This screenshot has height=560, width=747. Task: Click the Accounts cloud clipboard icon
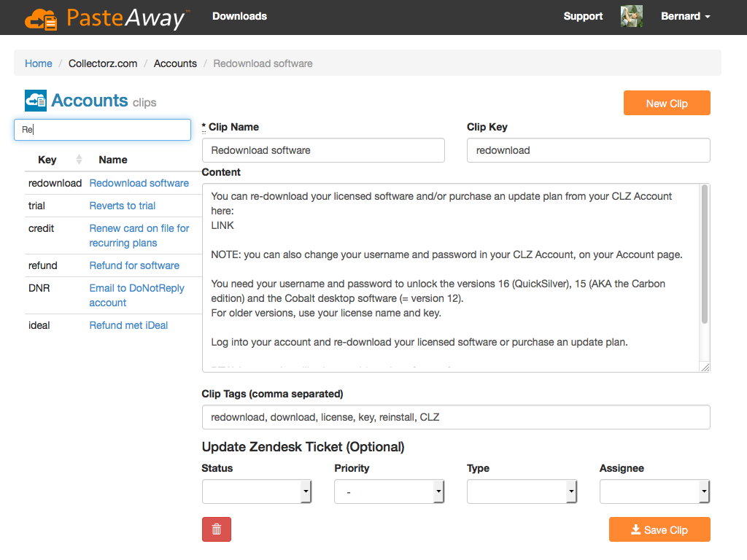pyautogui.click(x=36, y=101)
